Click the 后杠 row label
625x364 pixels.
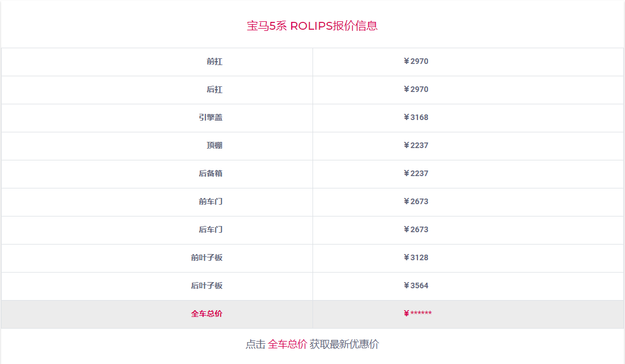click(x=214, y=90)
